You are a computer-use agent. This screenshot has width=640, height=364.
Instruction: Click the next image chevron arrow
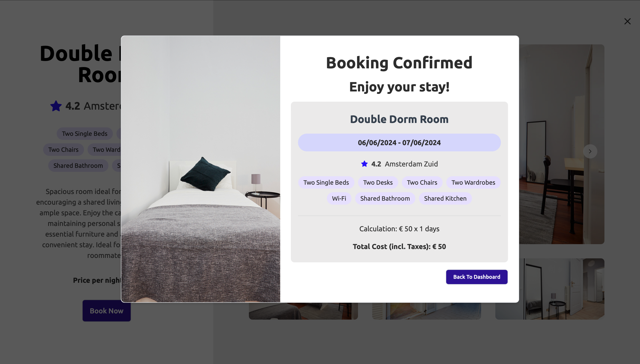tap(590, 151)
